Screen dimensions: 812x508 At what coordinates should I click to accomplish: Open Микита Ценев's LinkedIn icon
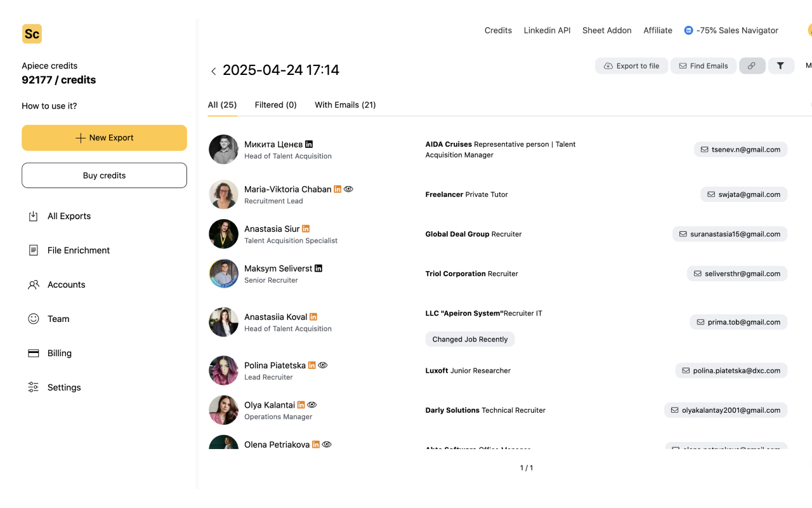pos(309,144)
